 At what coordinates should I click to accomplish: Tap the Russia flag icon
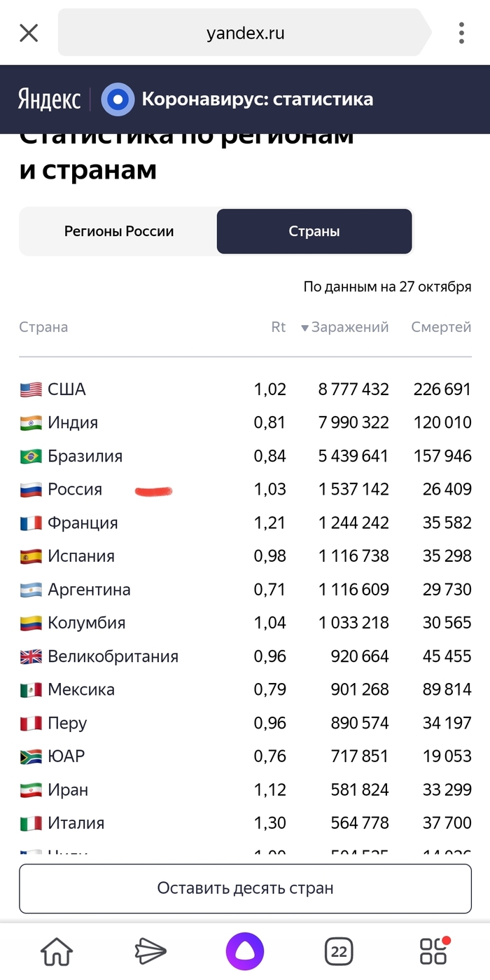(x=31, y=490)
